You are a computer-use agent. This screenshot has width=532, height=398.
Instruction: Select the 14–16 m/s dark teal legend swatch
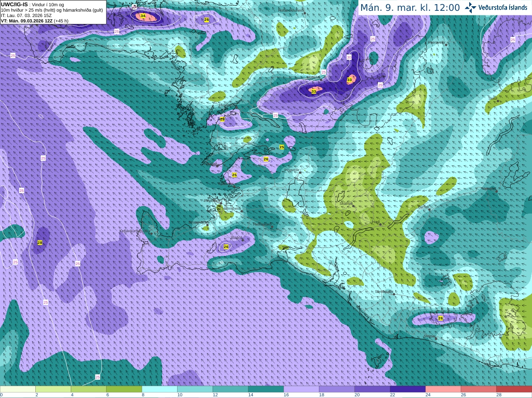click(266, 389)
